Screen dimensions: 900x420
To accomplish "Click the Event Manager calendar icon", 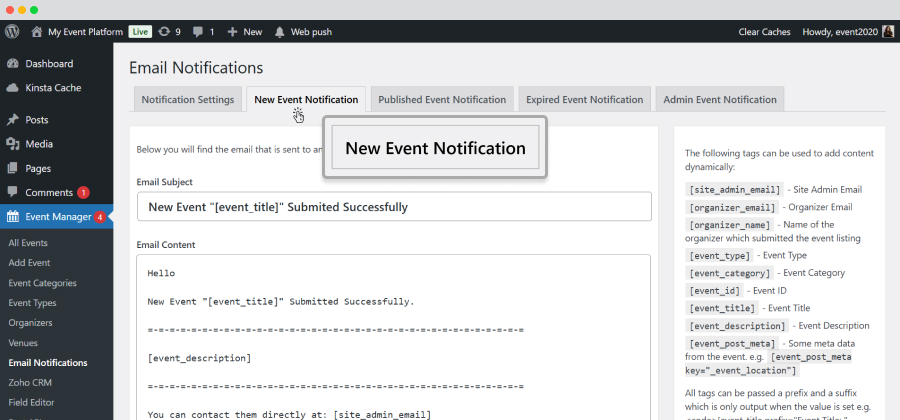I will pos(13,217).
